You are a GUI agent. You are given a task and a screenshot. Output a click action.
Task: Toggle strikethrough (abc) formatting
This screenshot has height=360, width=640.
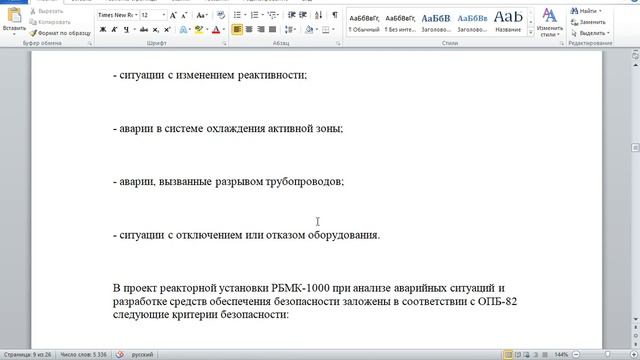tap(144, 29)
